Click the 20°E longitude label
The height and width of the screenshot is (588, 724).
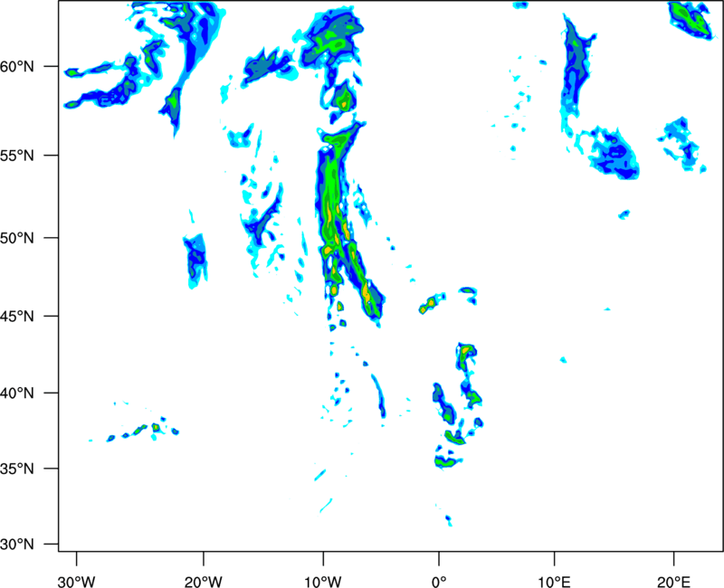point(673,582)
